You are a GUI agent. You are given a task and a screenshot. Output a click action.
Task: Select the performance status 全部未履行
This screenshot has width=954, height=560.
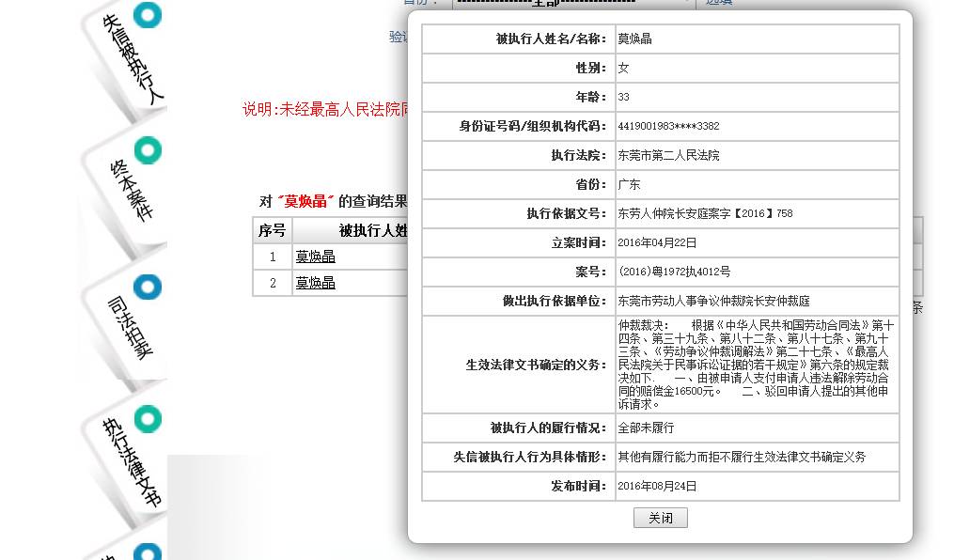646,428
